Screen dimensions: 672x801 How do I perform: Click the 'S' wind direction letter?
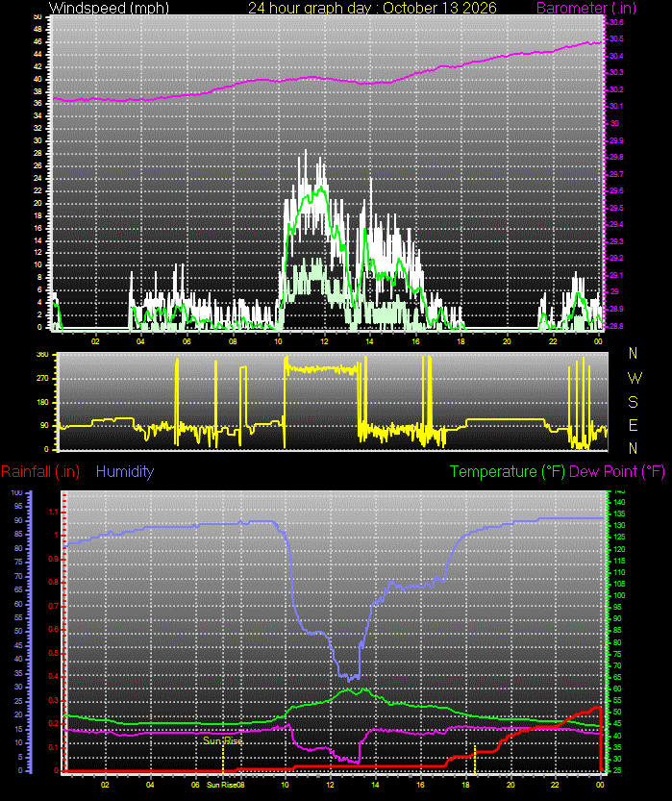634,402
